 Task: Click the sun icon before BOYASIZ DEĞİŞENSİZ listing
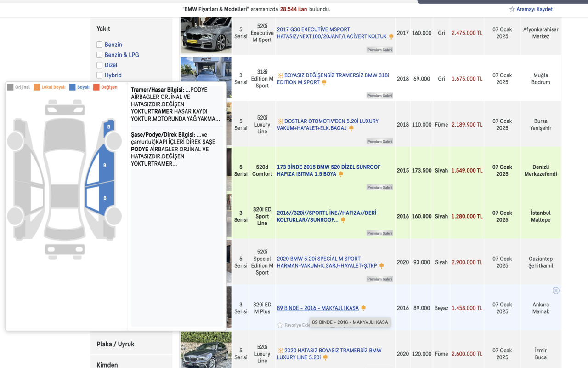click(280, 75)
